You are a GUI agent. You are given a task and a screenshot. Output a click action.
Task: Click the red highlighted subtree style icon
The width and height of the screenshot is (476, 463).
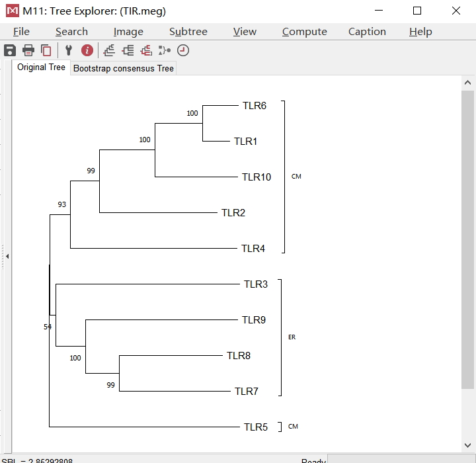[146, 50]
